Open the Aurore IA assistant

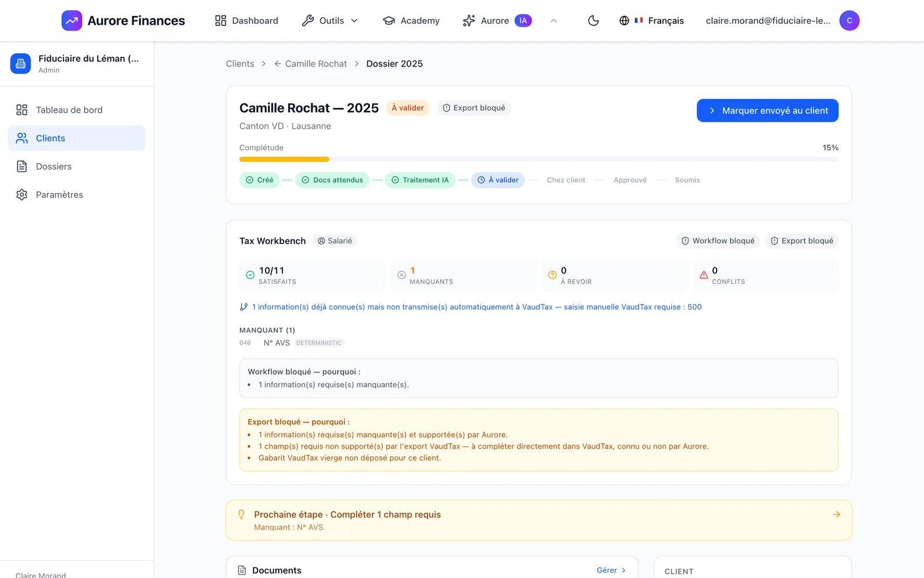pos(497,21)
